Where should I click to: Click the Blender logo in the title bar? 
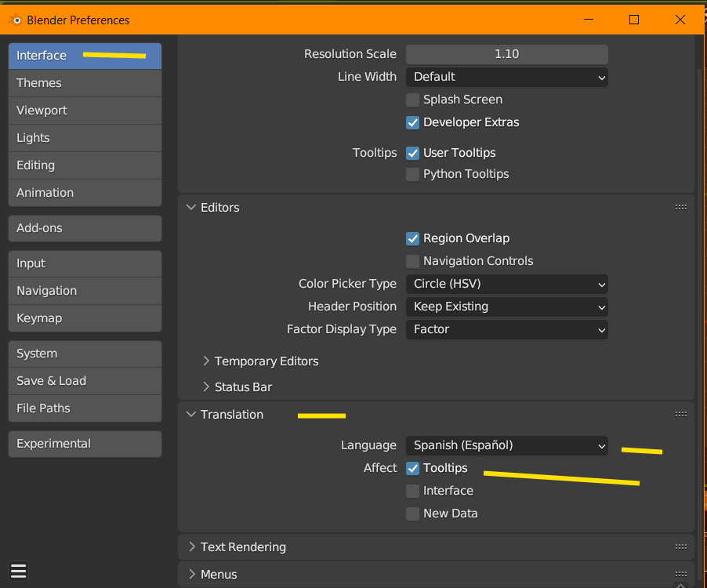point(16,20)
